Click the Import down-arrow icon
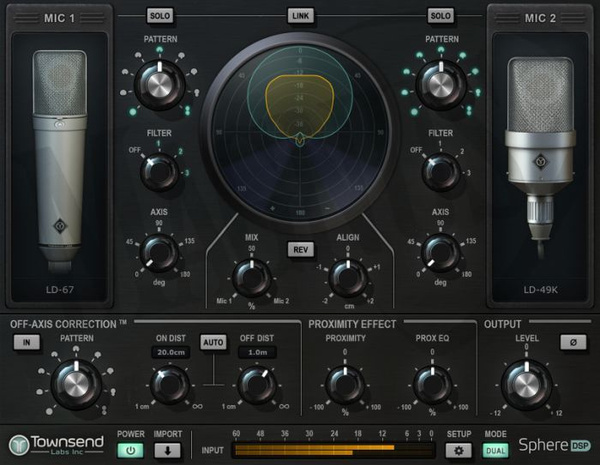The image size is (600, 465). pos(167,451)
